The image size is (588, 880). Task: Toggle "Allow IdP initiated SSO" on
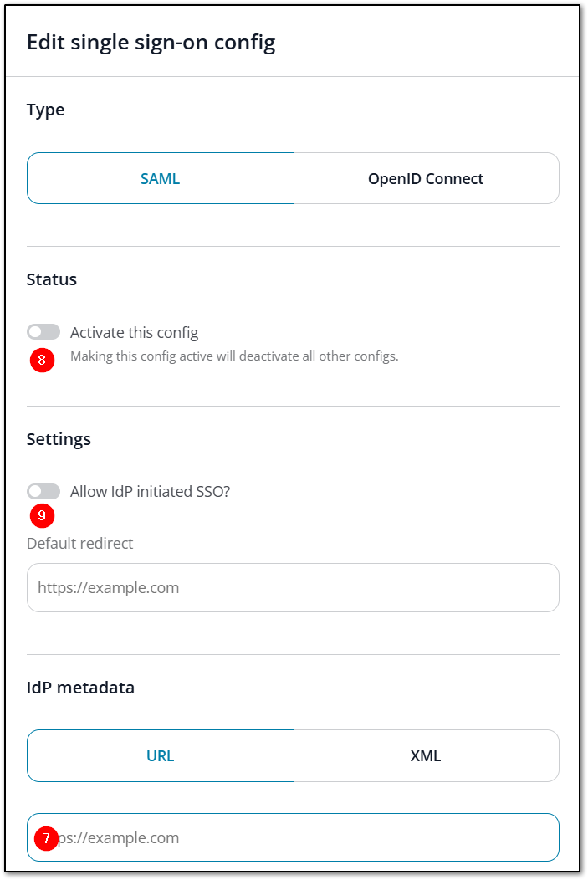tap(43, 491)
